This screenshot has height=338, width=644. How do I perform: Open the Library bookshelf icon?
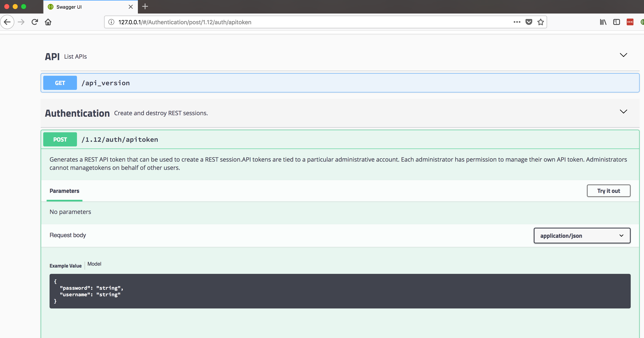603,22
